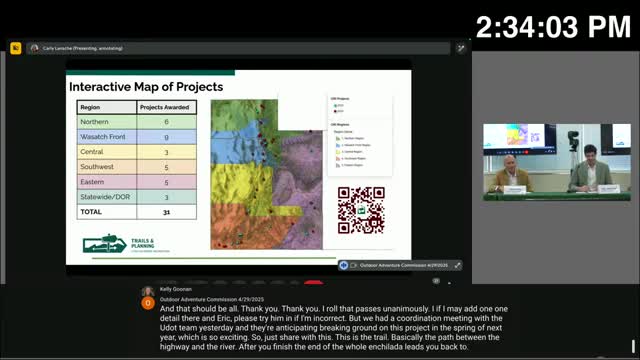Select the Central Region yellow legend swatch

[x=338, y=152]
